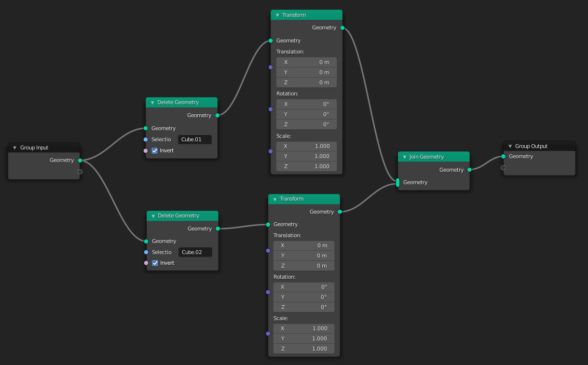Select Rotation Y field in upper Transform
Viewport: 588px width, 365px height.
306,114
